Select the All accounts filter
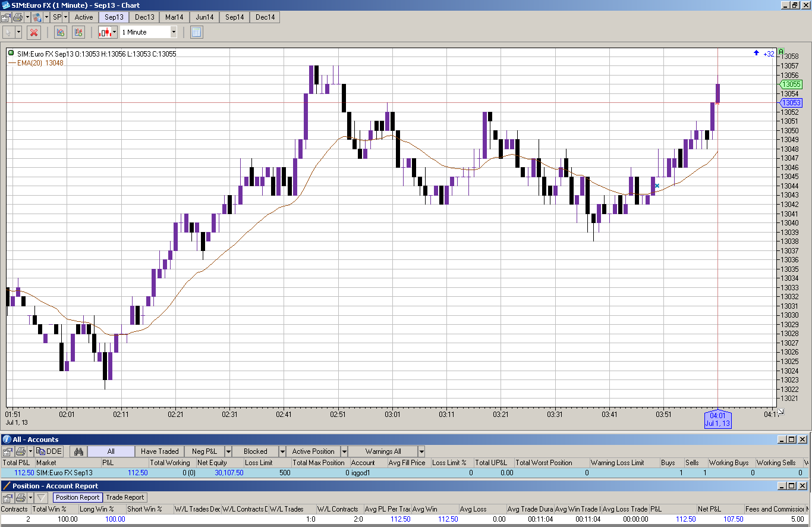Image resolution: width=812 pixels, height=527 pixels. pos(111,451)
